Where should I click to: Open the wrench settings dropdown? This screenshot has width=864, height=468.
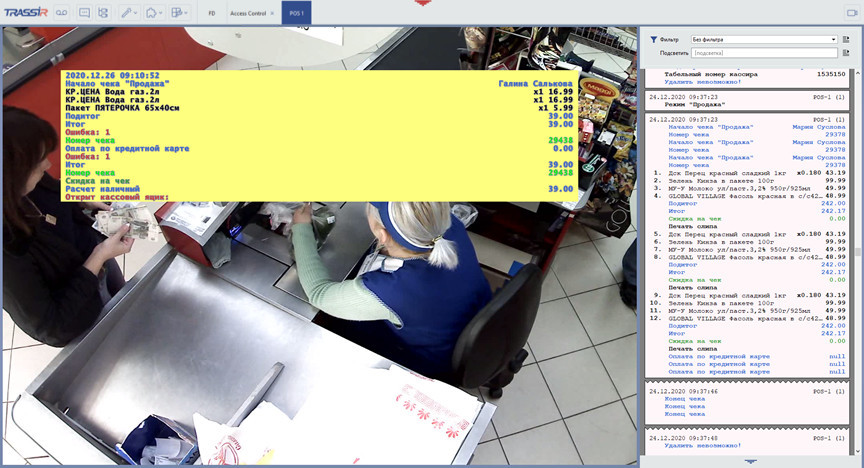[129, 13]
